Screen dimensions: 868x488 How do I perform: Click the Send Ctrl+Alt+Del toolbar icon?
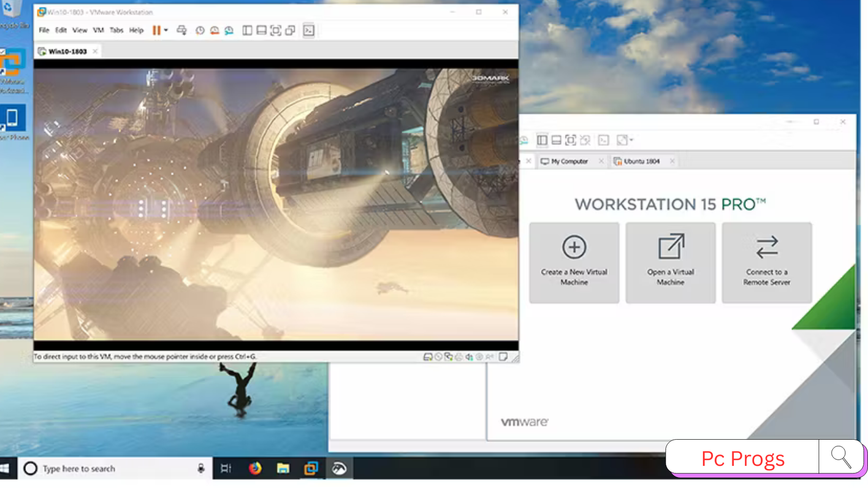182,30
